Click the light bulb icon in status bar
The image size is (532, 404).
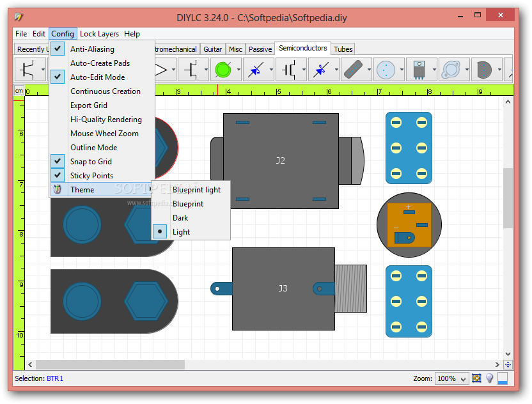click(489, 378)
